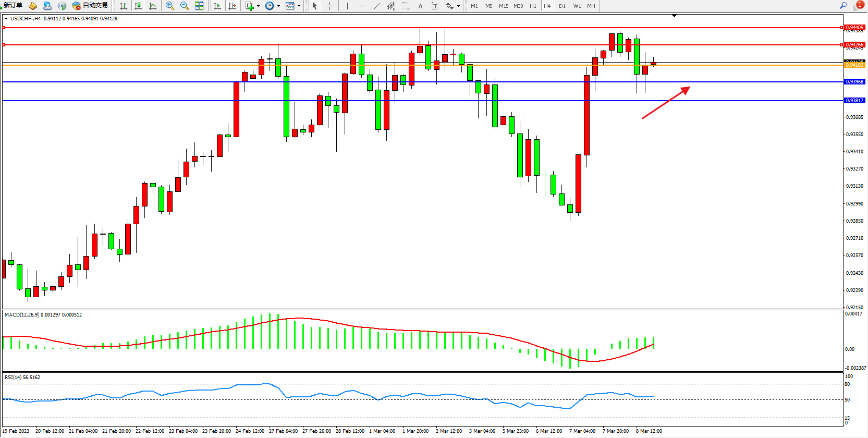The height and width of the screenshot is (438, 868).
Task: Select the Fibonacci retracement tool
Action: [x=406, y=6]
